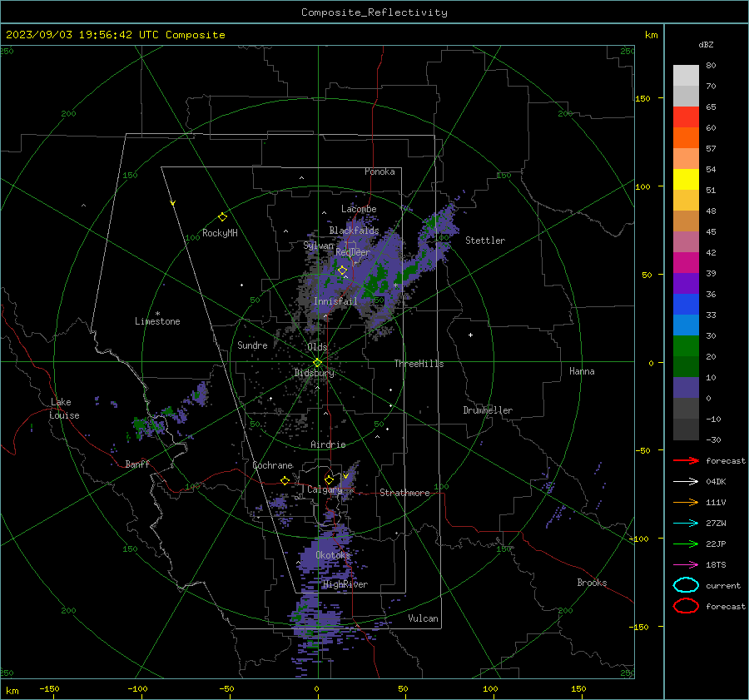749x700 pixels.
Task: Choose the green 30–20 dBZ swatch
Action: [686, 345]
